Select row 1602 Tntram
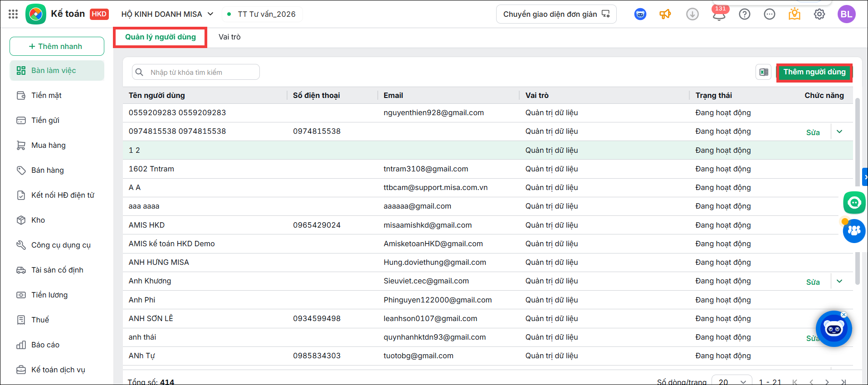Image resolution: width=868 pixels, height=385 pixels. pyautogui.click(x=488, y=169)
